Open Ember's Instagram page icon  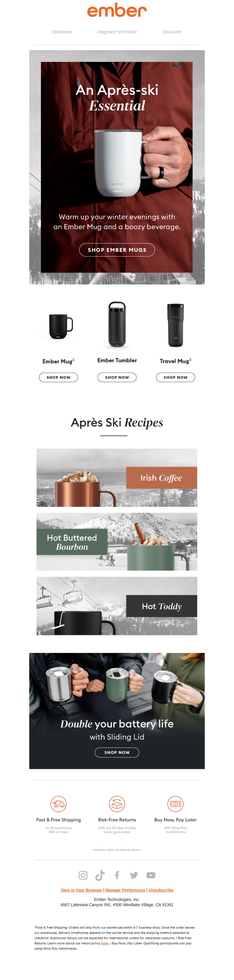83,875
